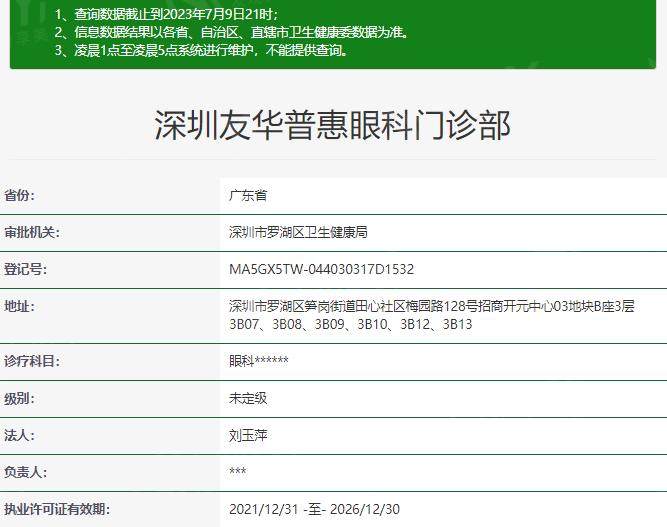The image size is (667, 527).
Task: Select the 审批机关 row label
Action: 32,232
